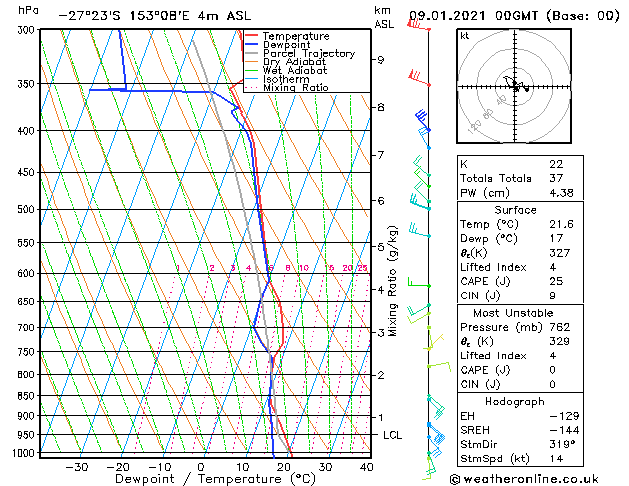Click the km ASL axis unit label

pyautogui.click(x=383, y=17)
